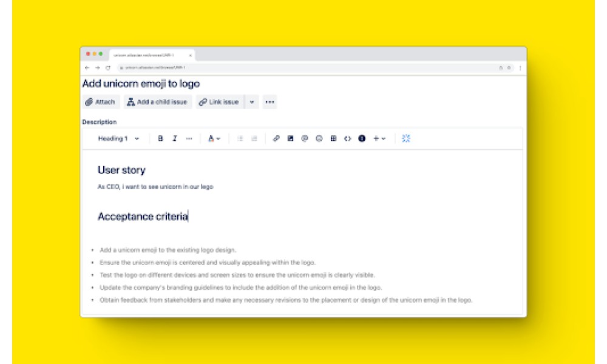Screen dimensions: 607x364
Task: Open emoji picker
Action: point(319,138)
